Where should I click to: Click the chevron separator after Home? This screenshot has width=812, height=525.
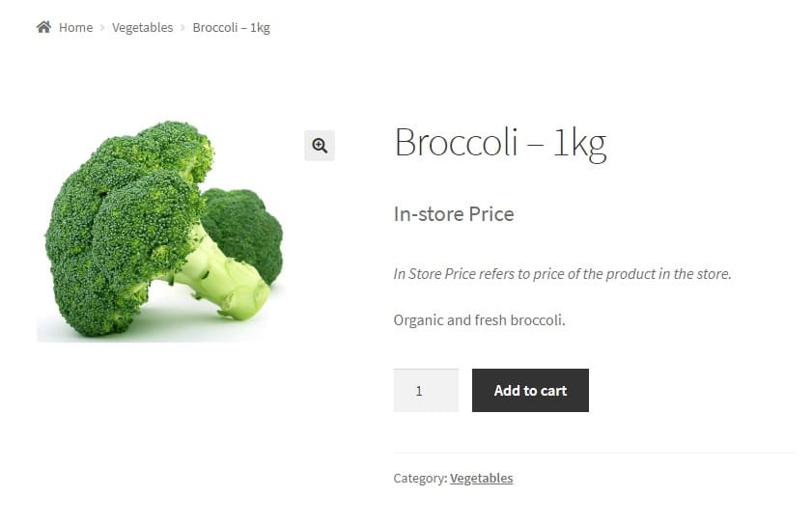(102, 28)
